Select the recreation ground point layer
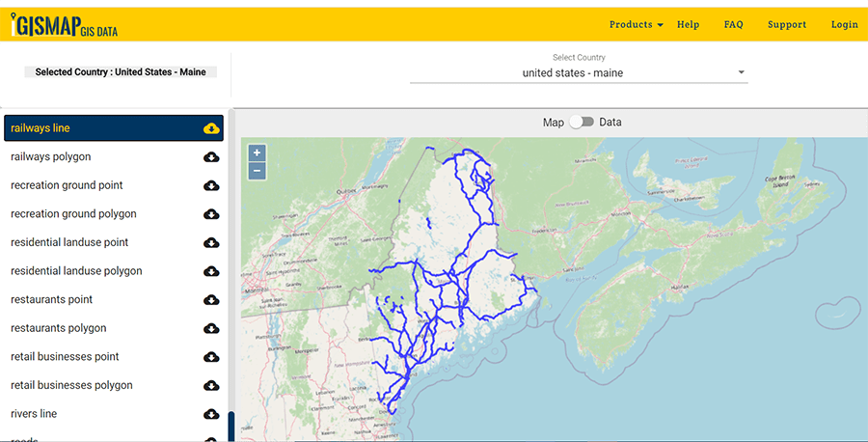The width and height of the screenshot is (868, 442). pos(114,185)
